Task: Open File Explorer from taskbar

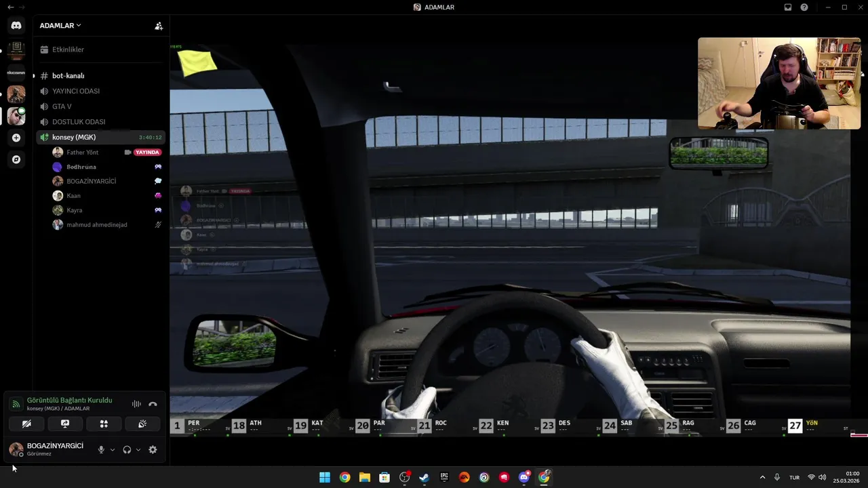Action: (365, 477)
